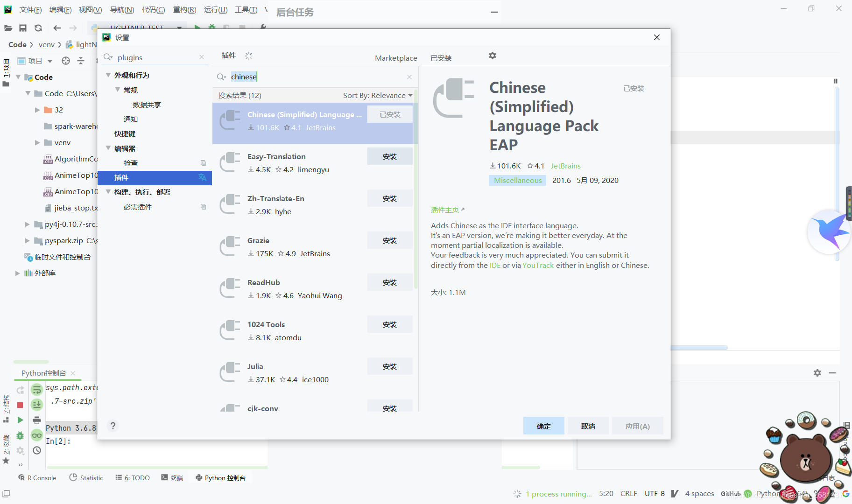Click the 1 process running status text
The image size is (852, 504).
558,494
